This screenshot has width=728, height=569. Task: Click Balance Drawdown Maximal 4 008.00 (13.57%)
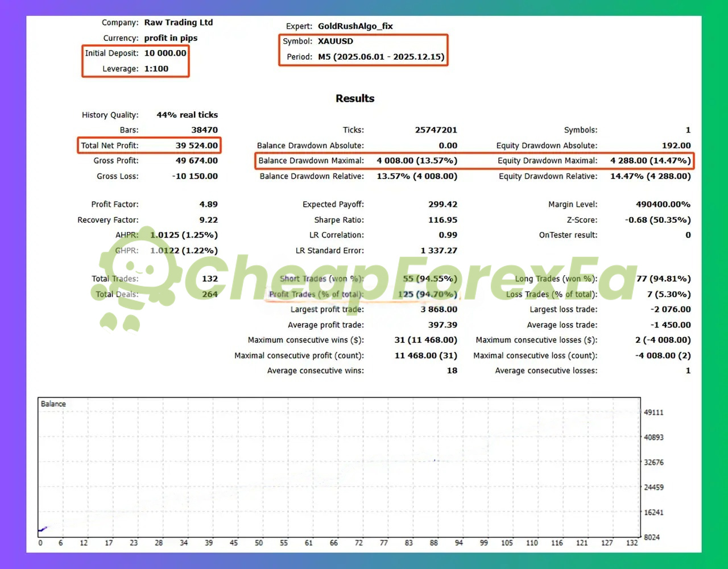pos(417,161)
